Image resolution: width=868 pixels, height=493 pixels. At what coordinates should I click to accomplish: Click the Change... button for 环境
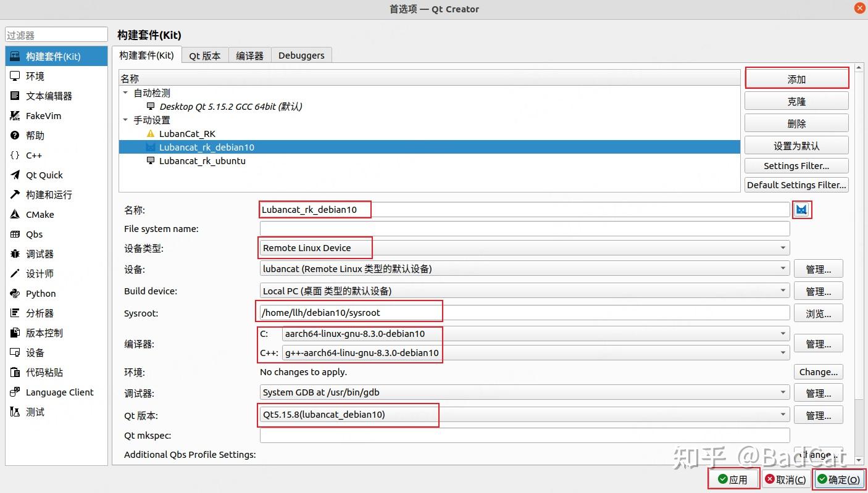point(819,372)
